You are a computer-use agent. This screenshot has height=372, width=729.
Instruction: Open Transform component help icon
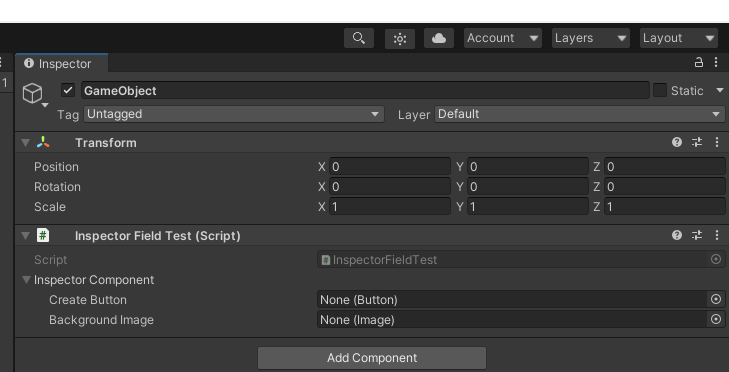coord(677,142)
